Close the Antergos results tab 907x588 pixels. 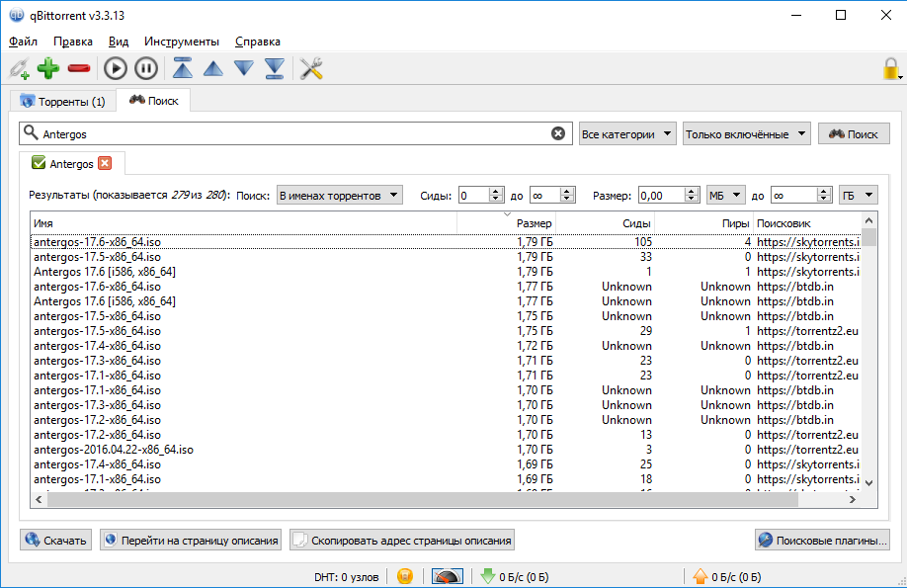[105, 163]
